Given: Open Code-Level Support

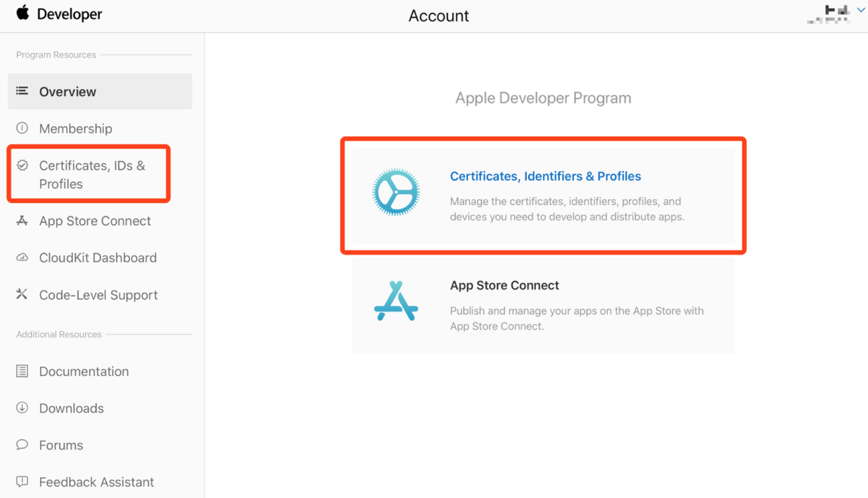Looking at the screenshot, I should tap(100, 295).
